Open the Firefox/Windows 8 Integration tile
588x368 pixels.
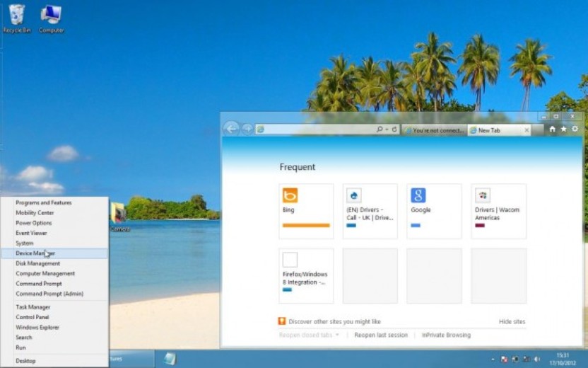pos(306,275)
